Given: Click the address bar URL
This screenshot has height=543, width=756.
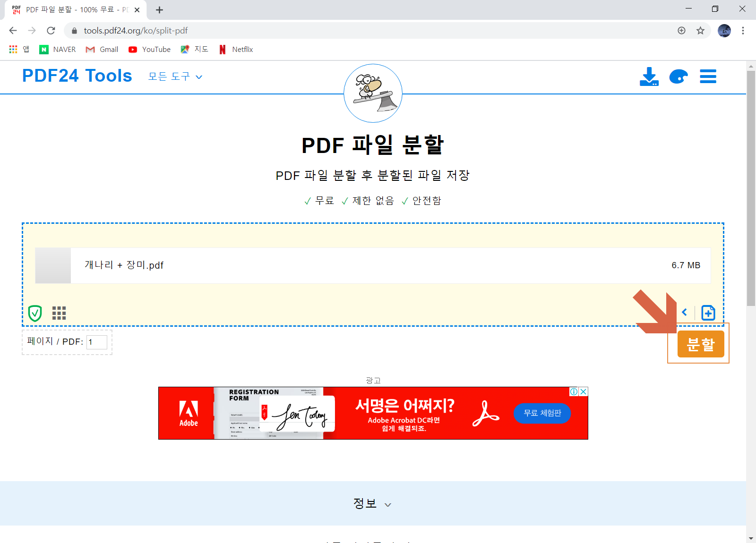Looking at the screenshot, I should (136, 31).
